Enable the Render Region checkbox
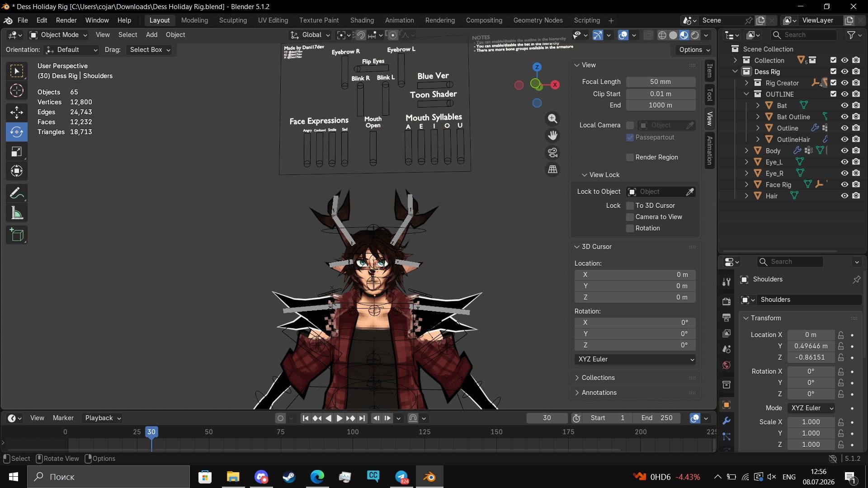 pyautogui.click(x=630, y=157)
